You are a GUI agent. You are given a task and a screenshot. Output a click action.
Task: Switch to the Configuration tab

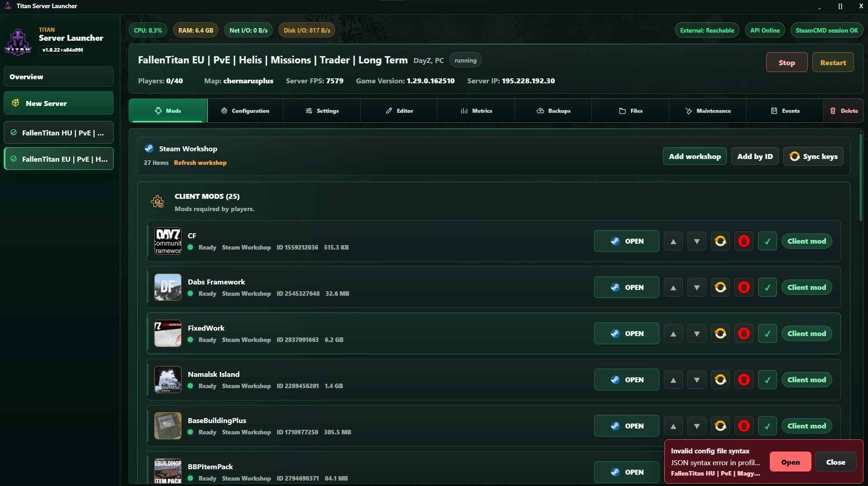pyautogui.click(x=245, y=111)
